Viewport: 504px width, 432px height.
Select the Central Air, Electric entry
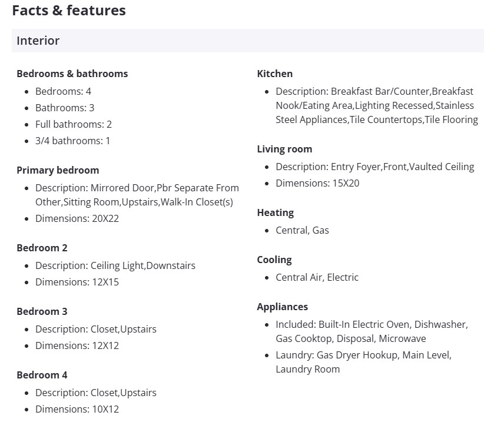point(317,277)
